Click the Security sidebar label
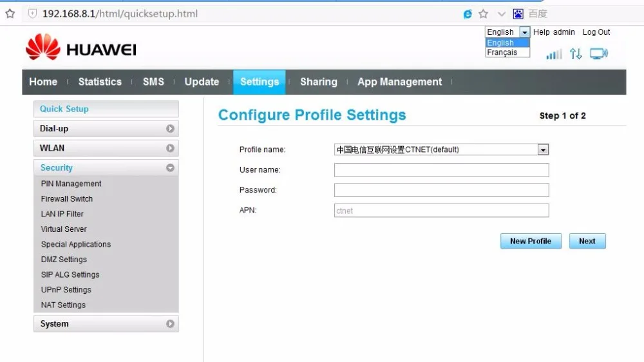Viewport: 644px width, 362px height. coord(56,167)
